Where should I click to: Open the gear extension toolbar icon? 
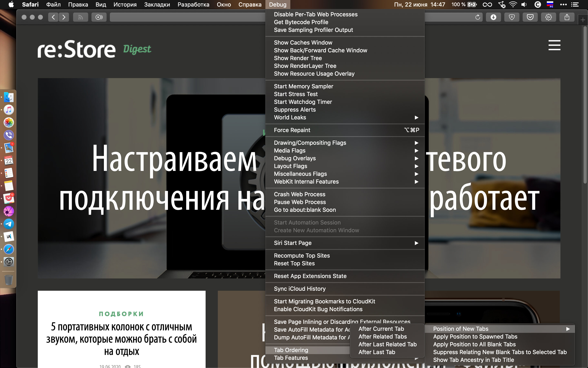coord(548,17)
